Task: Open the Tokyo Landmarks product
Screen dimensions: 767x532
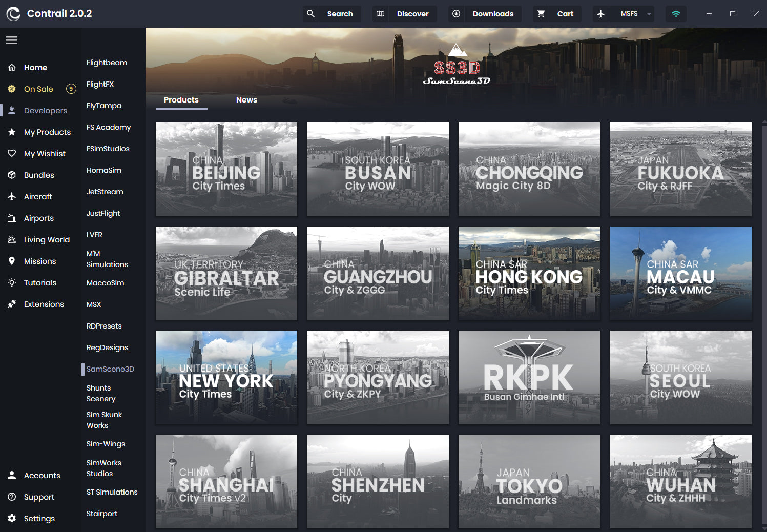Action: point(529,482)
